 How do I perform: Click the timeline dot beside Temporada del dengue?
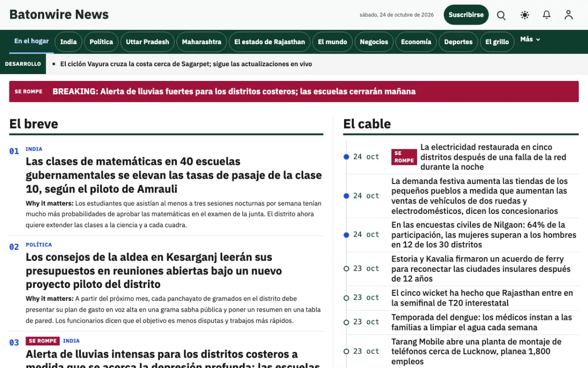pos(346,322)
